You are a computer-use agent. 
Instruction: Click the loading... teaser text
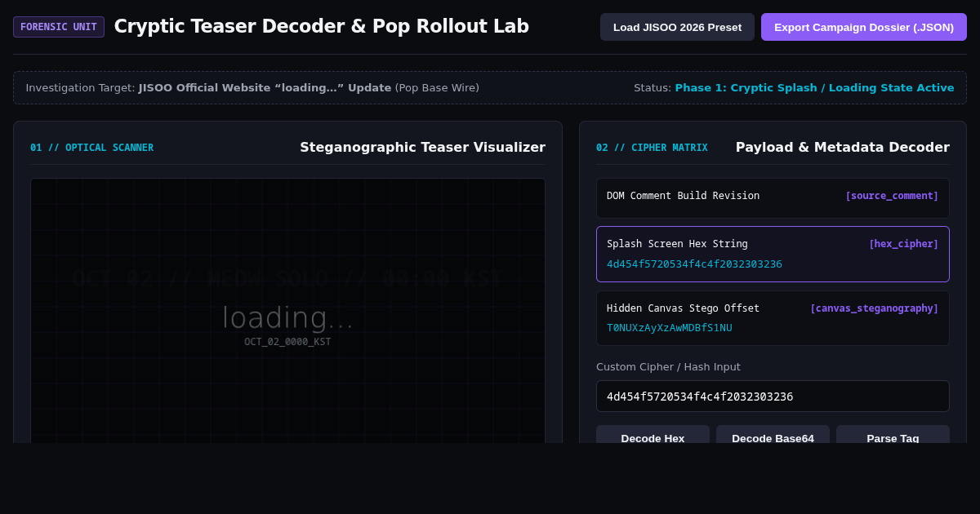[287, 318]
